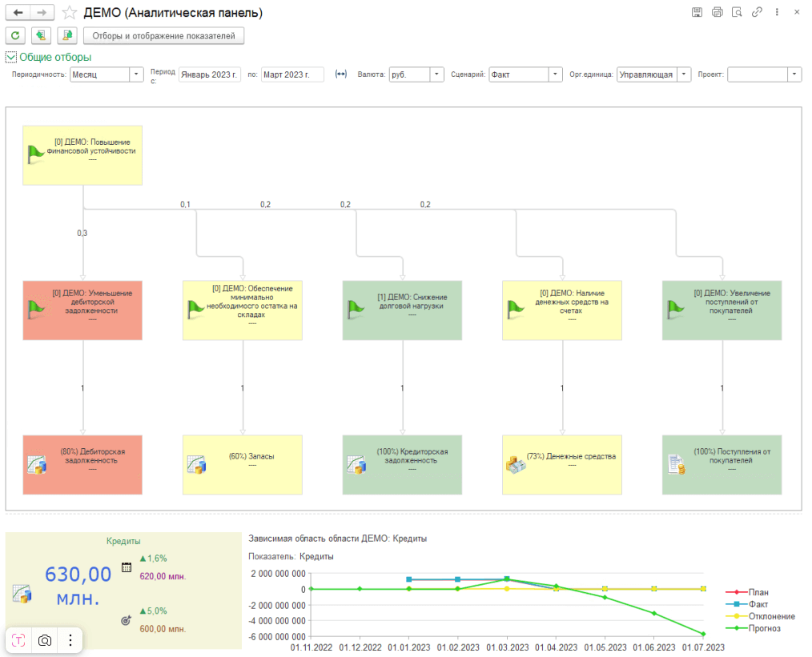Viewport: 812px width, 657px height.
Task: Click the period selection arrows icon
Action: pyautogui.click(x=340, y=74)
